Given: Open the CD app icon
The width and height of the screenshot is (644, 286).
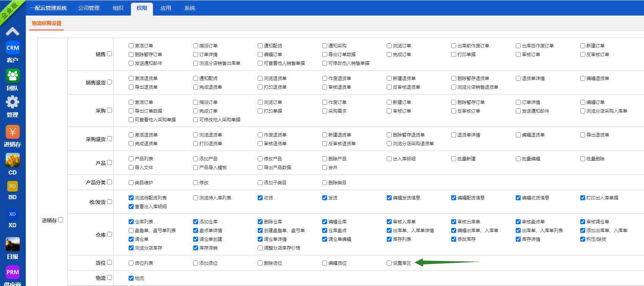Looking at the screenshot, I should (x=13, y=160).
